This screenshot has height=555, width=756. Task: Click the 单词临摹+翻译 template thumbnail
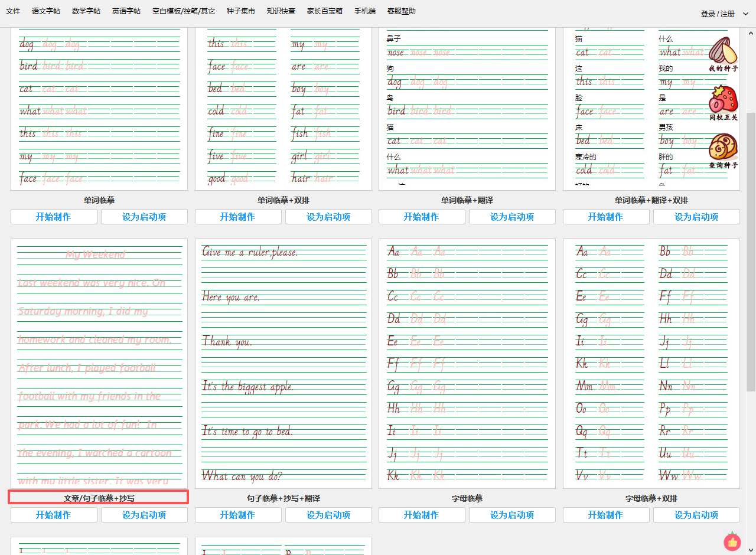[467, 109]
